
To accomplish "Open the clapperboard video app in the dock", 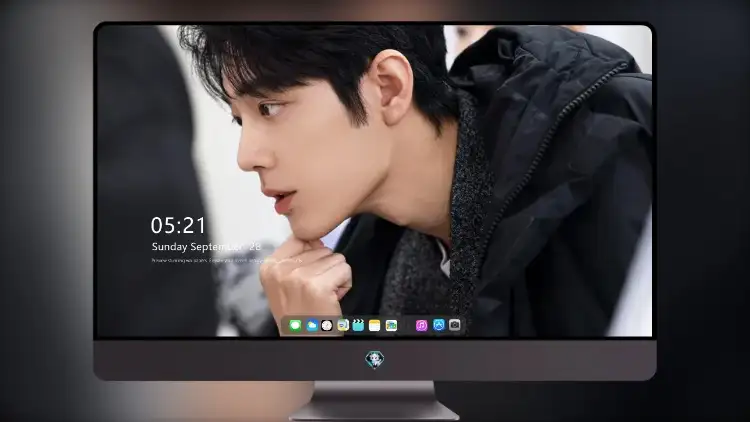I will point(358,325).
